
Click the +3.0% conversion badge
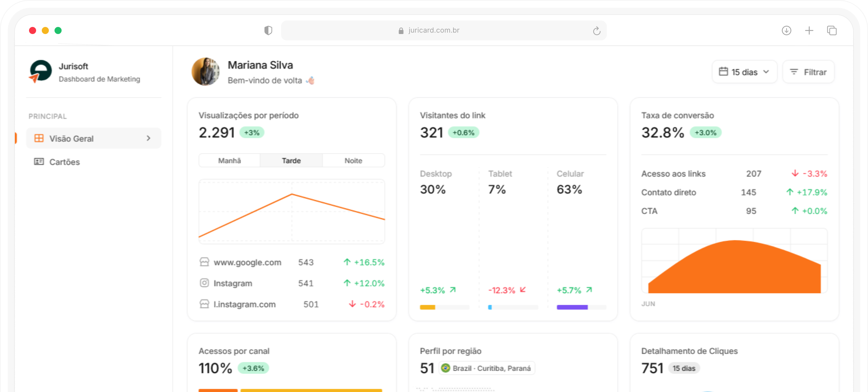pyautogui.click(x=706, y=133)
